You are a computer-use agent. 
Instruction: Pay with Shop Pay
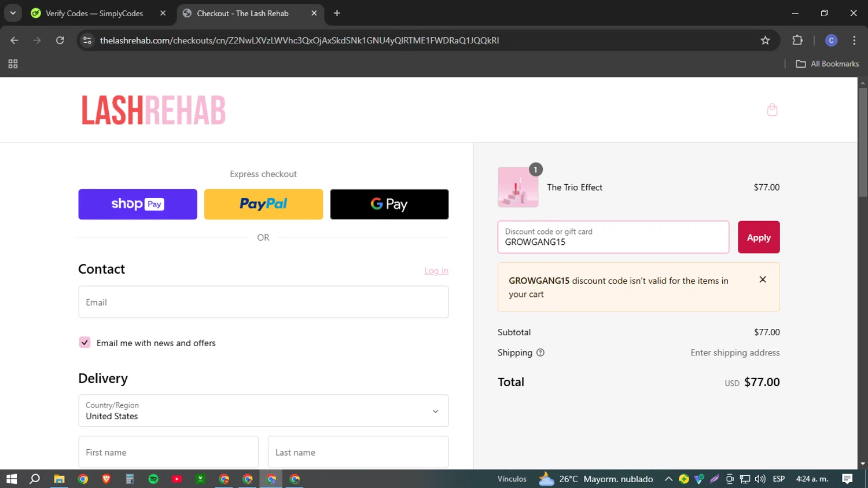coord(138,204)
